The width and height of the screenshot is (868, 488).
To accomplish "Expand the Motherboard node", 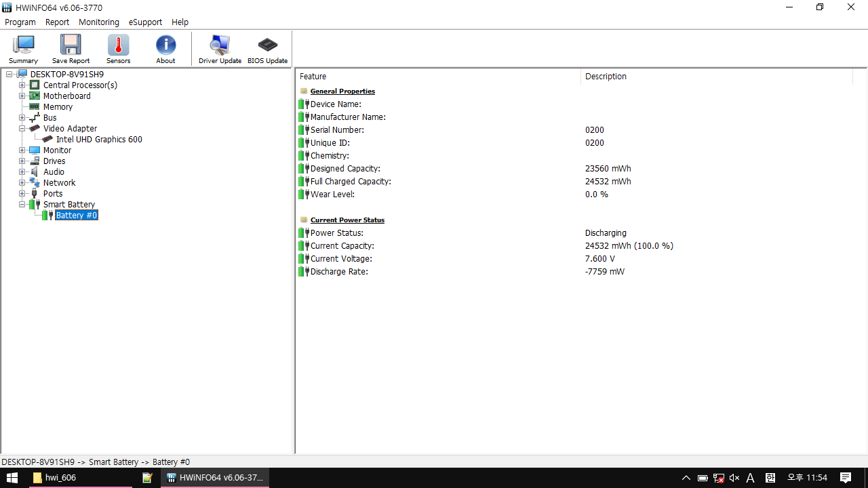I will point(22,96).
